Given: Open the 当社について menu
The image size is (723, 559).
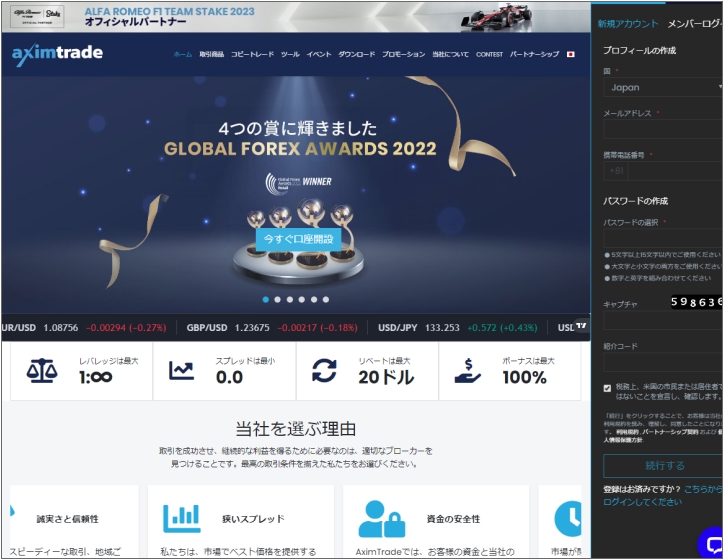Looking at the screenshot, I should pos(450,54).
